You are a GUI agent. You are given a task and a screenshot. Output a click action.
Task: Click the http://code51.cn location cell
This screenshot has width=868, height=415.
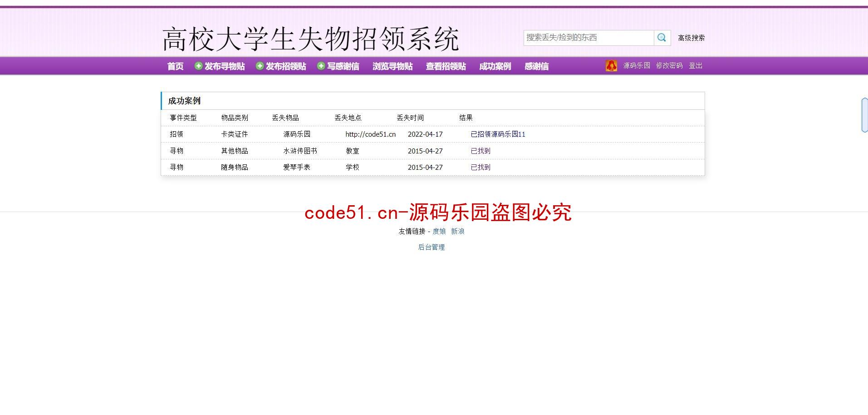click(371, 134)
